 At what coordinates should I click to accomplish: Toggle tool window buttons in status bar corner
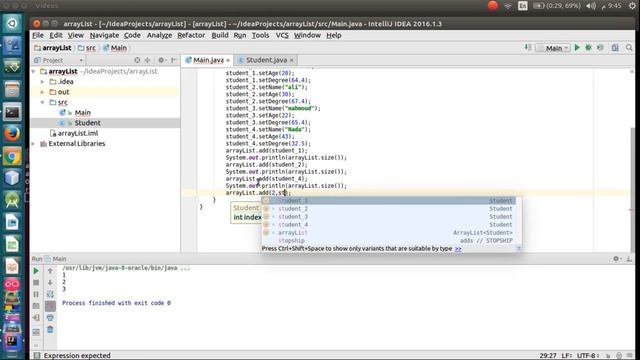(x=36, y=356)
